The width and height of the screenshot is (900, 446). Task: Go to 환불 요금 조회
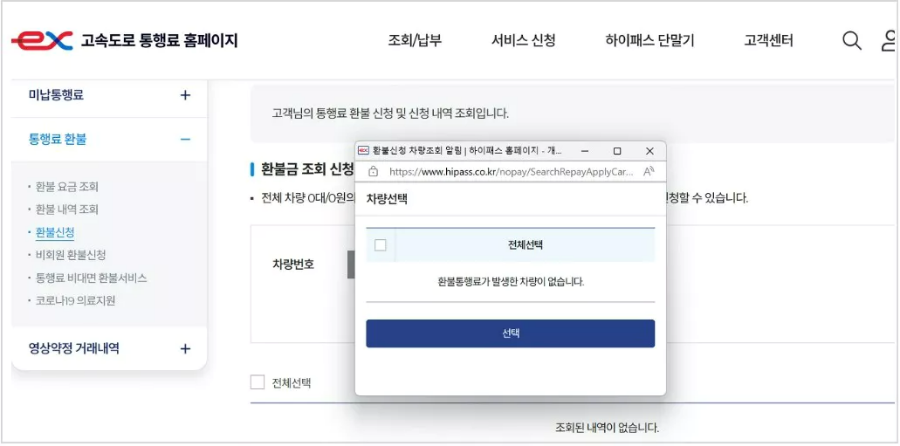[x=67, y=187]
